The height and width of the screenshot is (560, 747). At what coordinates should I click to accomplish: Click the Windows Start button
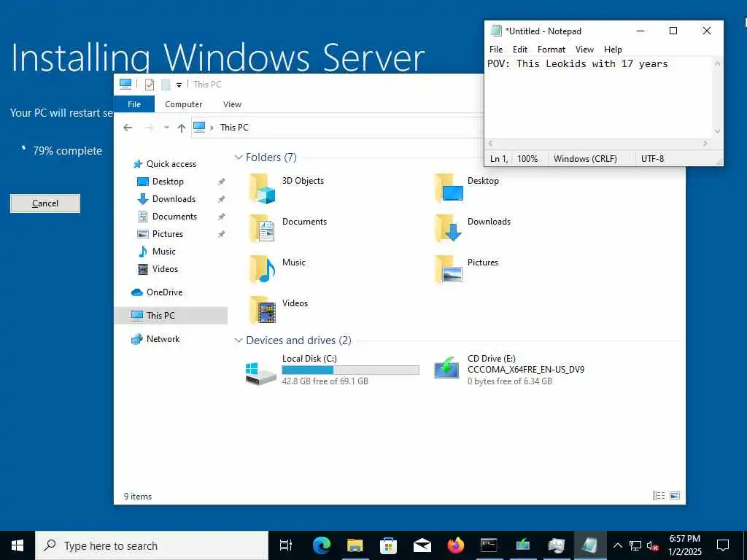pyautogui.click(x=18, y=545)
